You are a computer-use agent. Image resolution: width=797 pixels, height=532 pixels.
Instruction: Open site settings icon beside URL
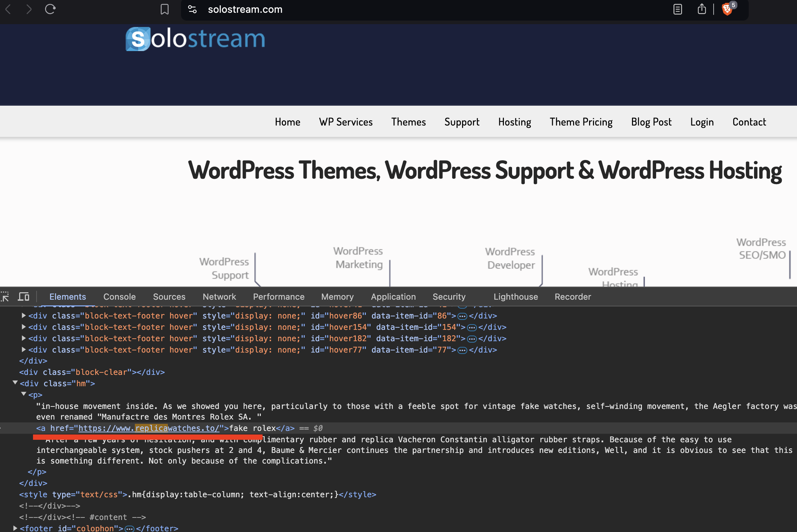[192, 9]
